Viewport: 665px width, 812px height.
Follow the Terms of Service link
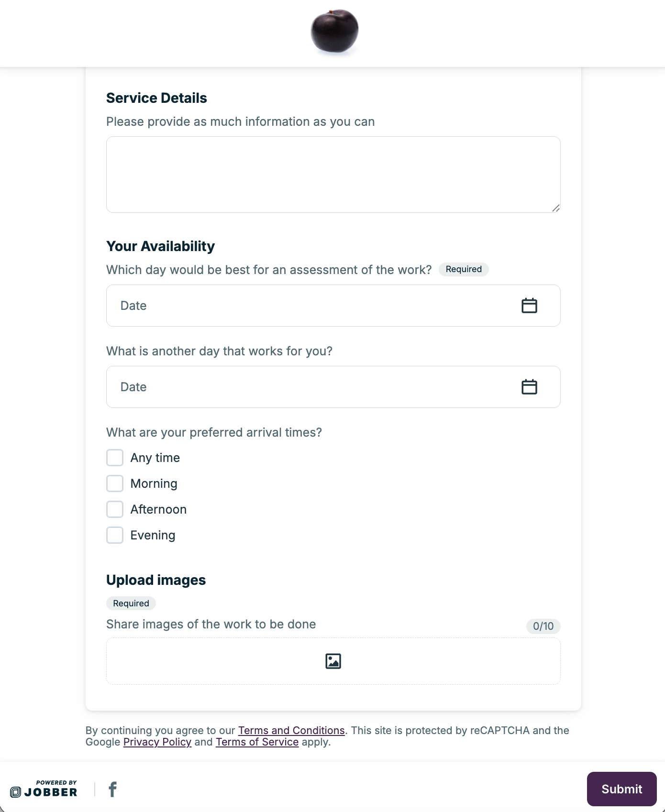click(x=257, y=742)
